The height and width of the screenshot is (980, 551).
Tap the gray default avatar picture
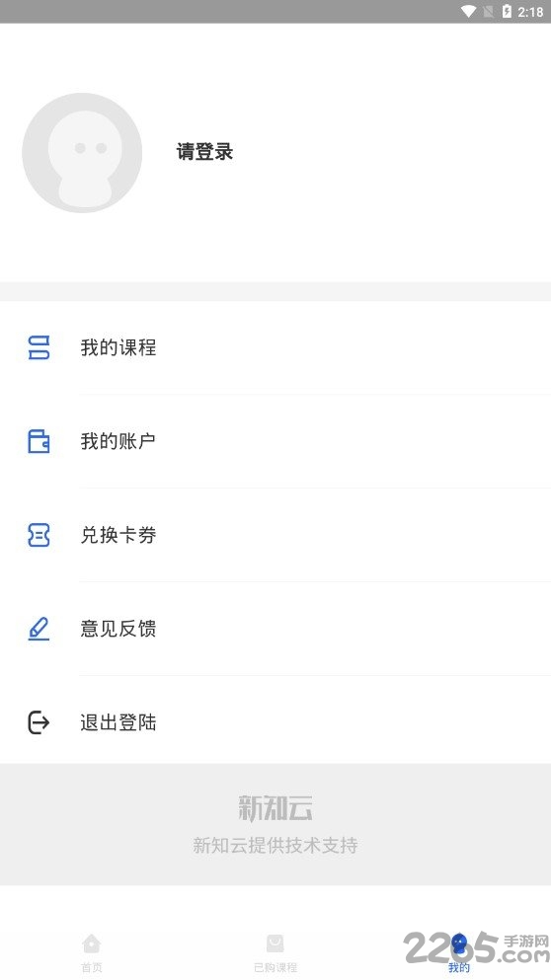pos(82,153)
